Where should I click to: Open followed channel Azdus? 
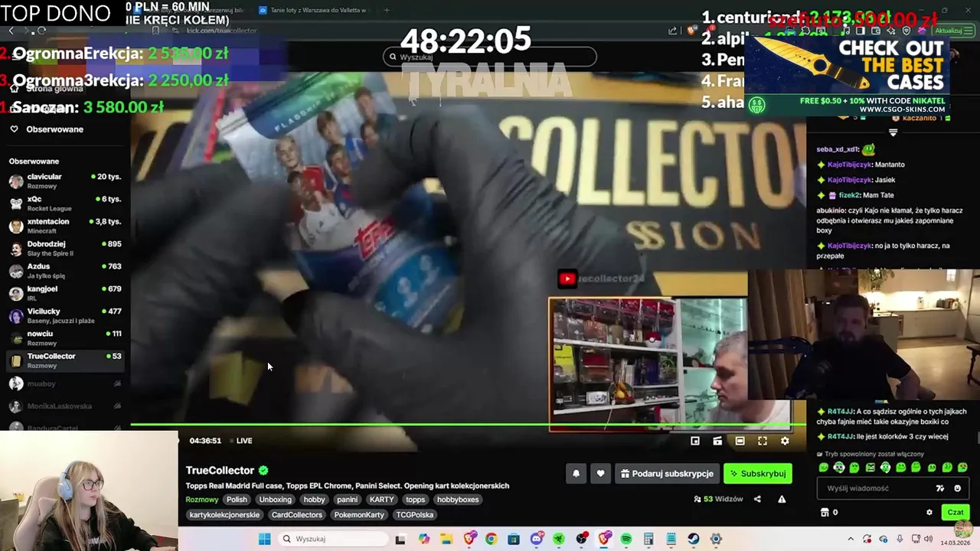click(65, 270)
